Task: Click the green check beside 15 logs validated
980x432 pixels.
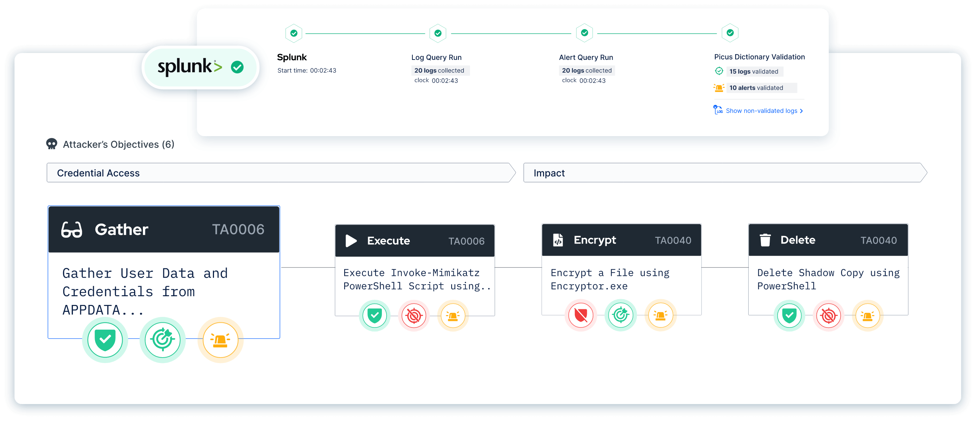Action: pos(718,71)
